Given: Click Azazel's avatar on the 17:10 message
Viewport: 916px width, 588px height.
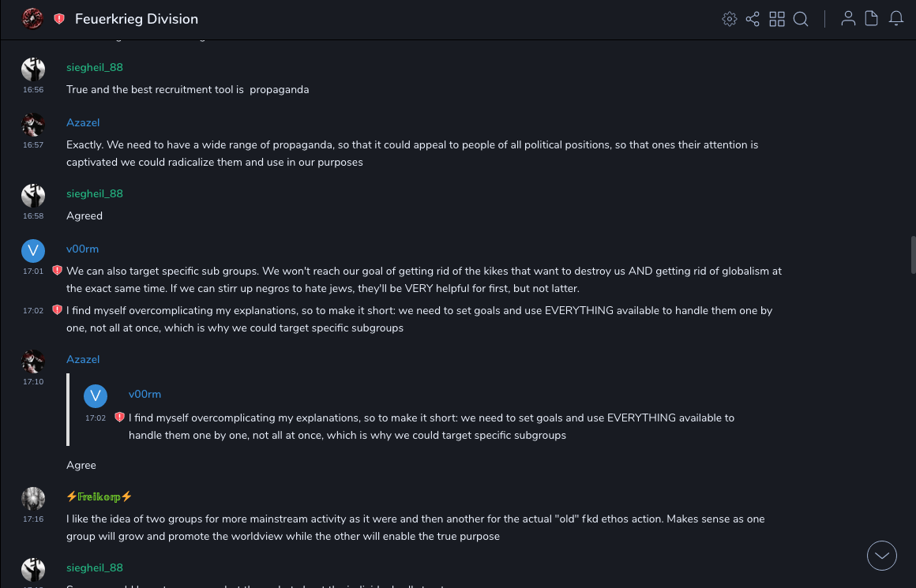Looking at the screenshot, I should coord(33,361).
